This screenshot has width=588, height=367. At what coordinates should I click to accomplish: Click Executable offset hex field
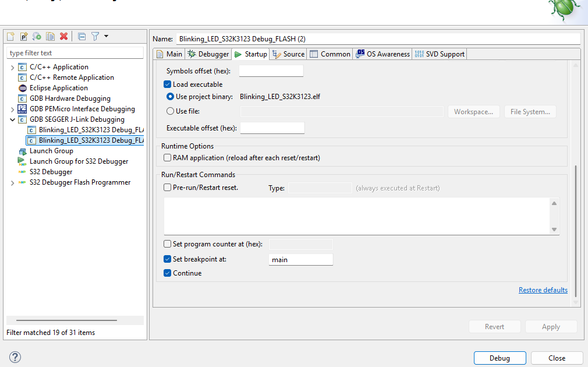click(x=272, y=128)
